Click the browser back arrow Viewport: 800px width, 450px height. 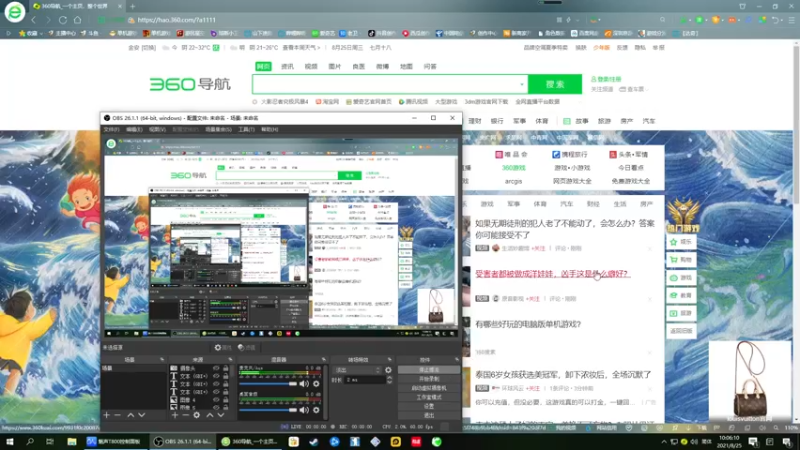[34, 20]
